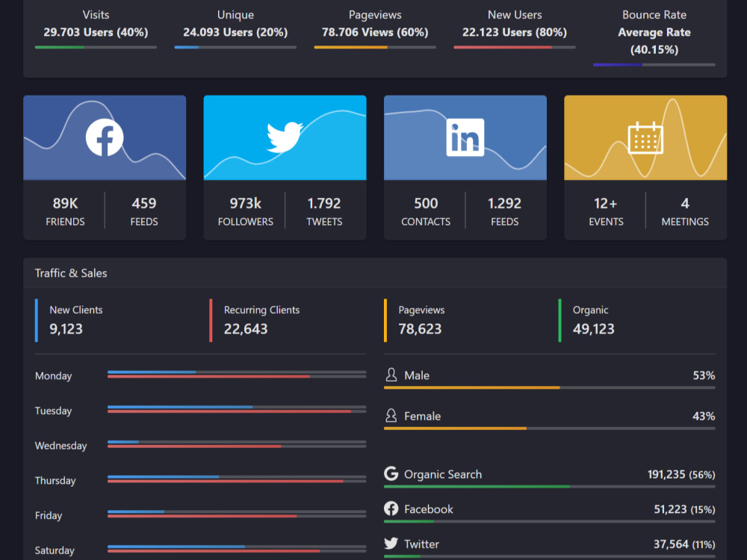Click the New Clients '9,123' value
The width and height of the screenshot is (747, 560).
tap(66, 329)
